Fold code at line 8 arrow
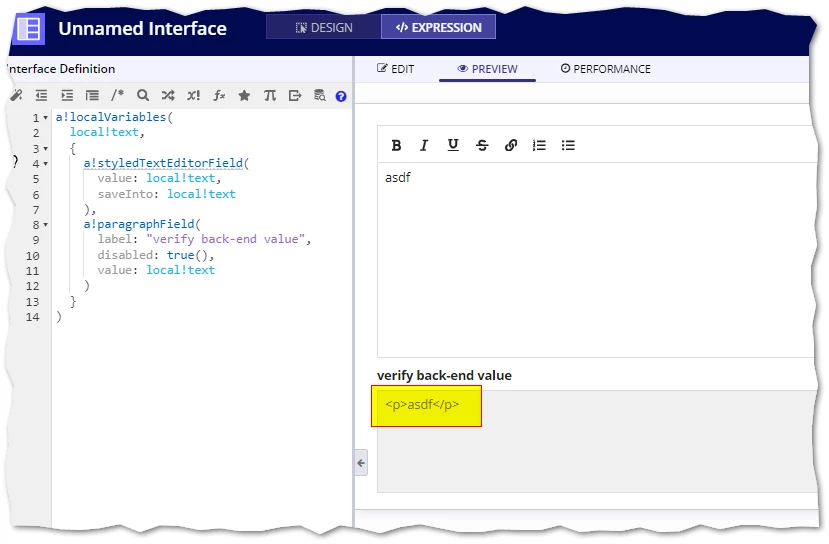The image size is (829, 544). pos(45,225)
